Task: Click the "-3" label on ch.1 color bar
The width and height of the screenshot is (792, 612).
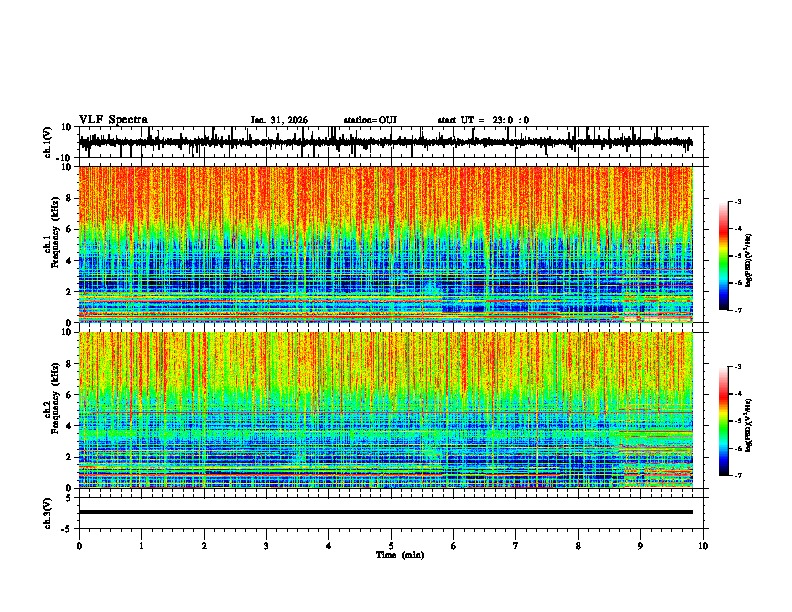Action: pyautogui.click(x=737, y=202)
